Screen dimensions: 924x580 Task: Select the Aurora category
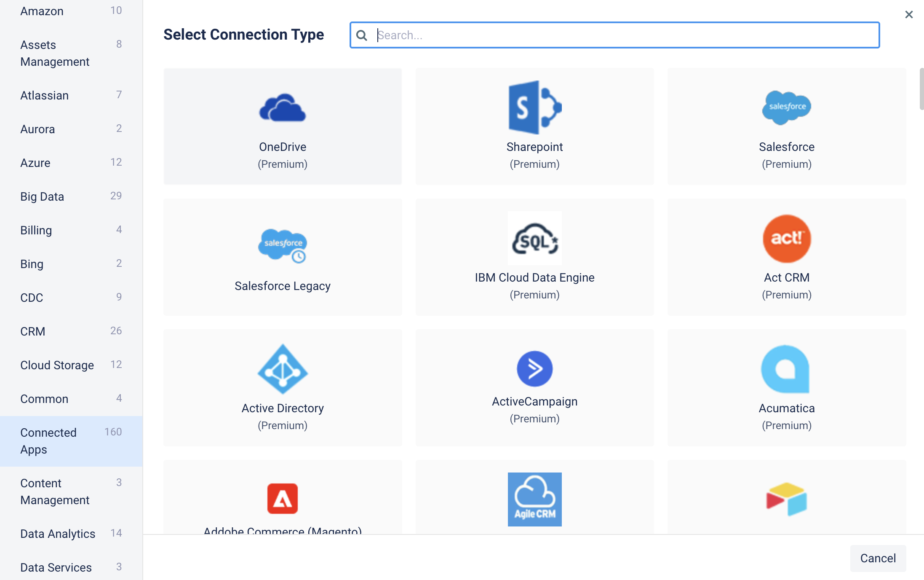coord(71,129)
